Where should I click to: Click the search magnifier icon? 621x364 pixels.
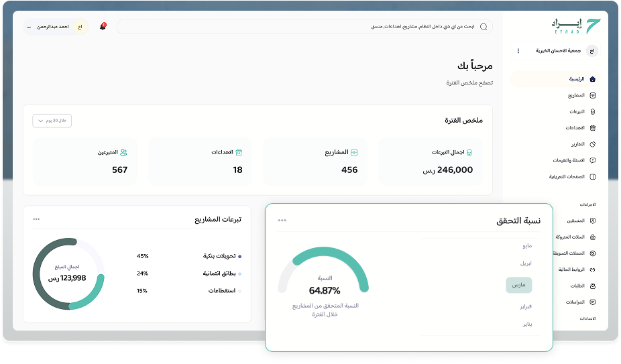point(484,27)
